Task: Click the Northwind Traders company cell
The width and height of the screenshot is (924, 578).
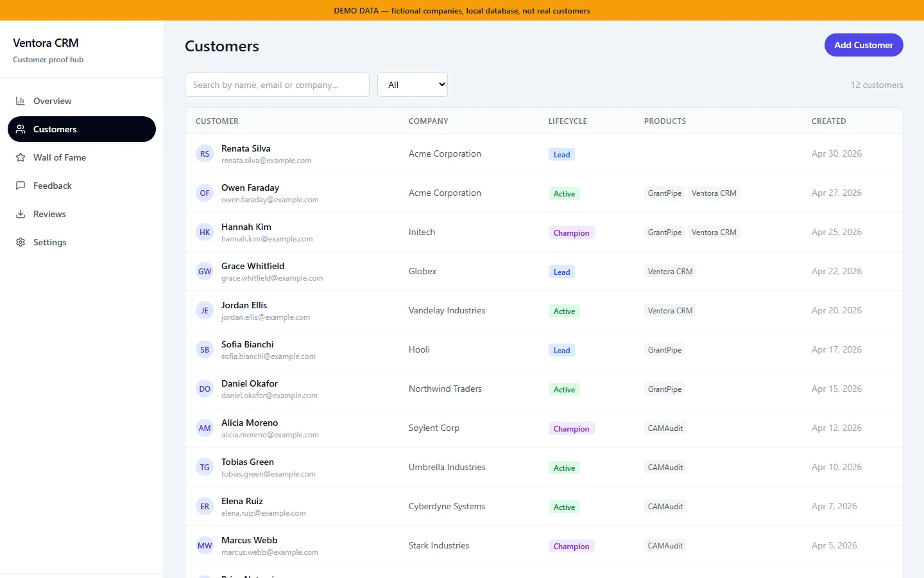Action: (445, 389)
